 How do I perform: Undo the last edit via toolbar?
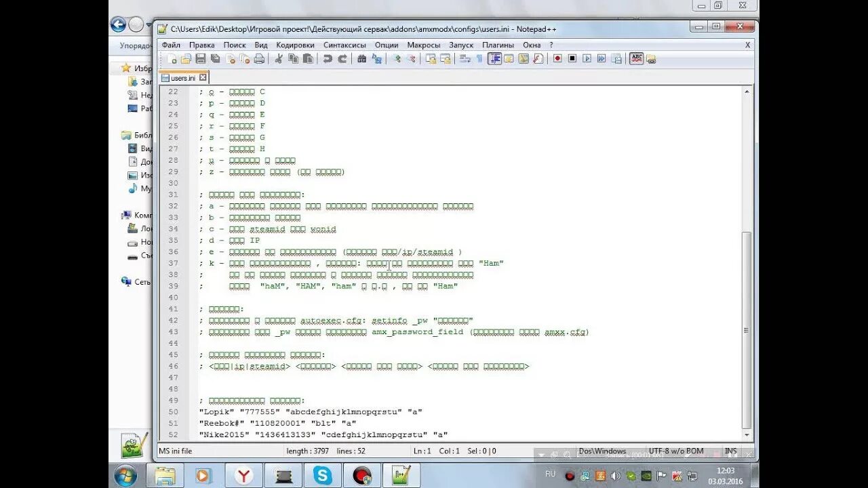328,59
